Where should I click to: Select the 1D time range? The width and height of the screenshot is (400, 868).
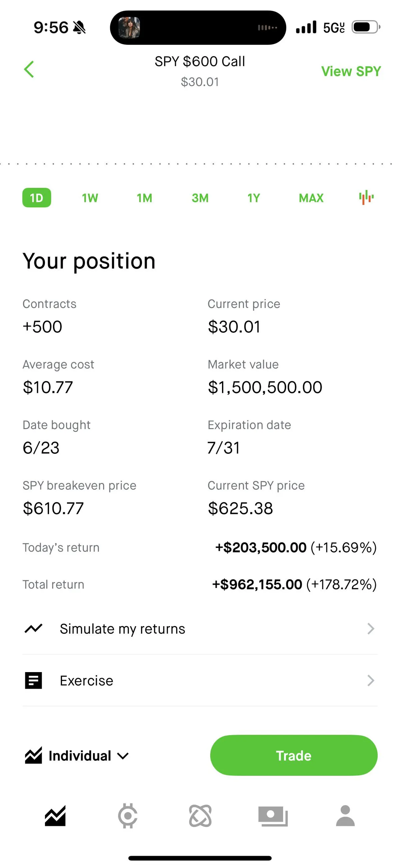coord(37,198)
